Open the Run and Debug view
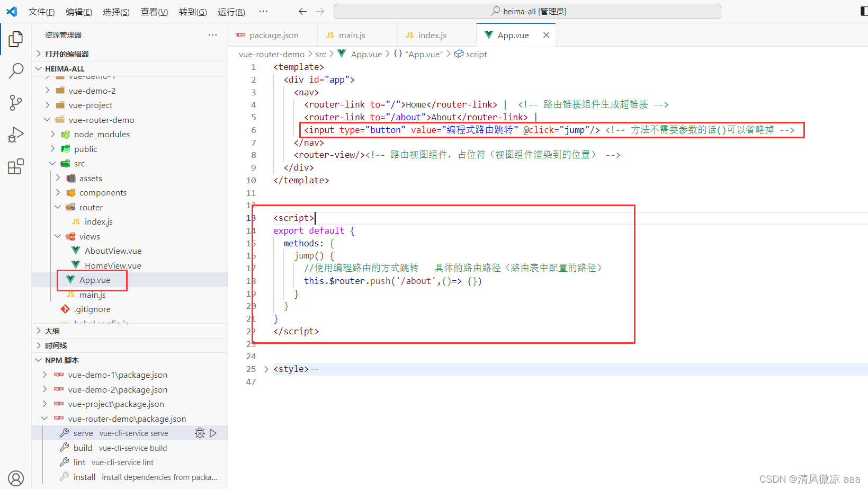 coord(16,135)
